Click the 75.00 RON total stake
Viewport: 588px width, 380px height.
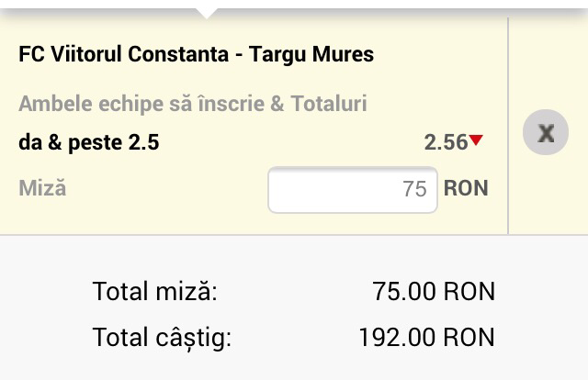click(x=434, y=293)
